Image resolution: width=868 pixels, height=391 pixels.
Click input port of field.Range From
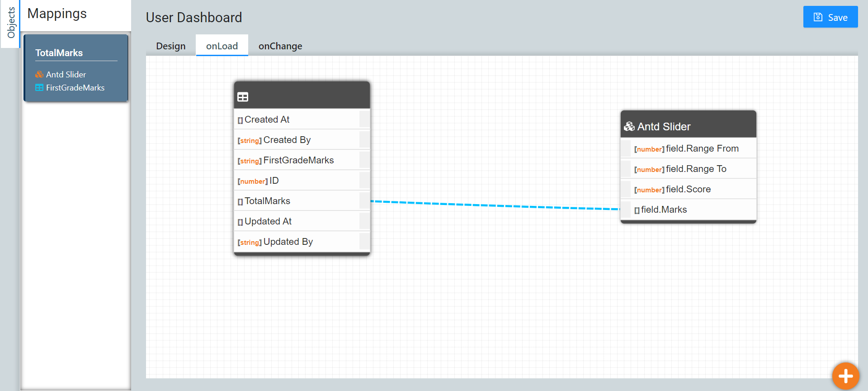626,148
